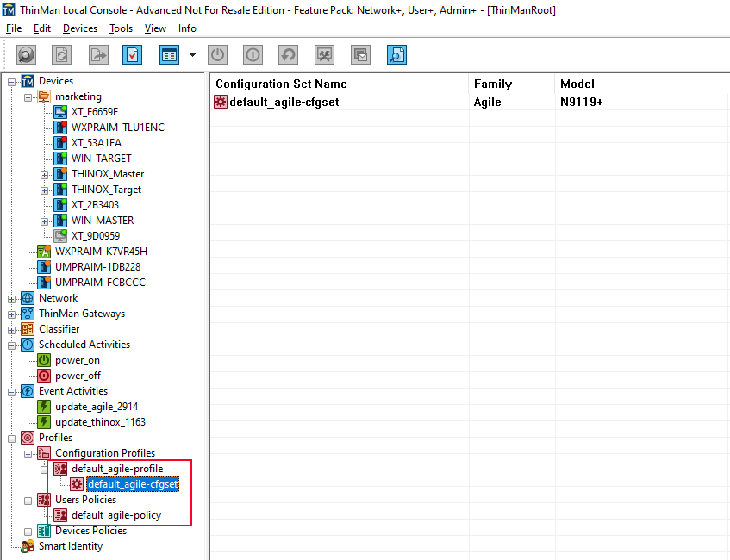Viewport: 730px width, 560px height.
Task: Expand the Classifier node
Action: click(x=12, y=330)
